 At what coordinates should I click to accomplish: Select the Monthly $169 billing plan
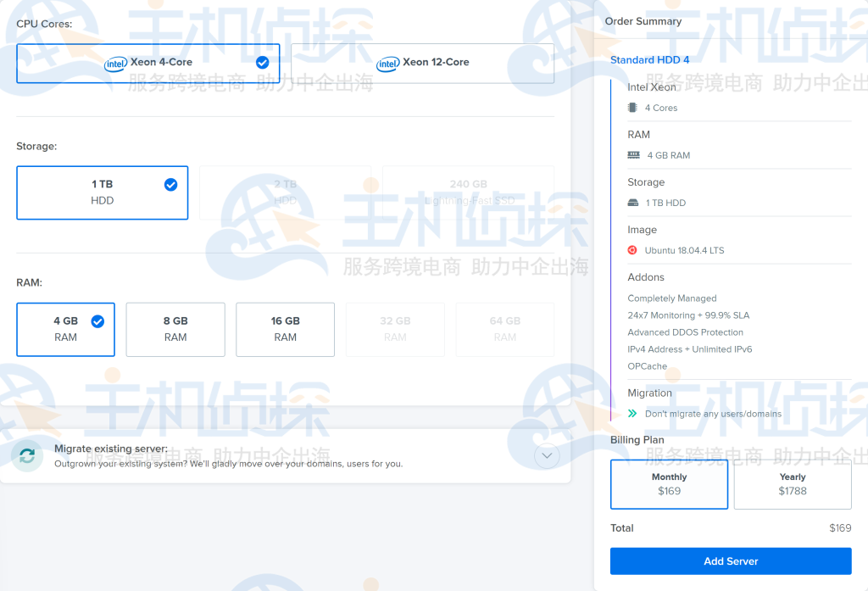click(x=669, y=483)
